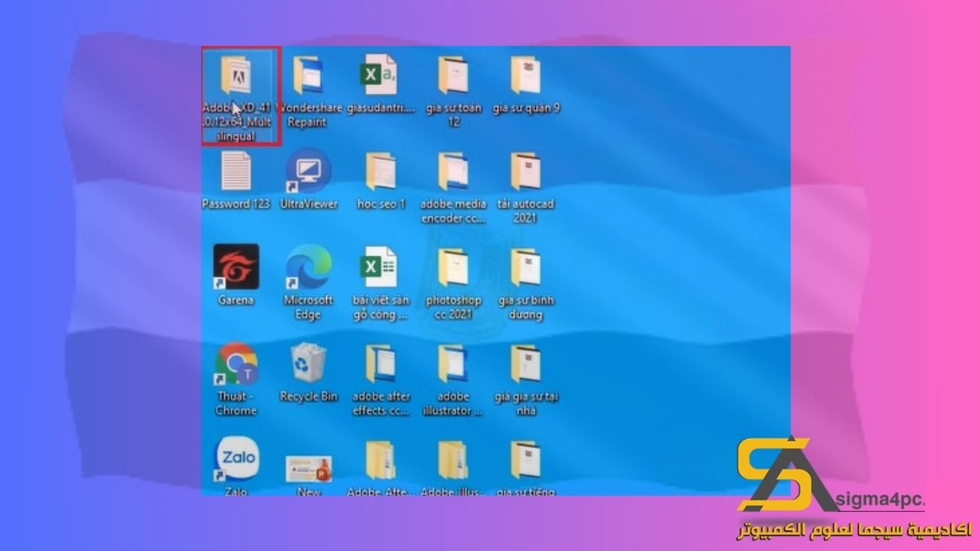Select the học seo 1 folder

(x=381, y=171)
